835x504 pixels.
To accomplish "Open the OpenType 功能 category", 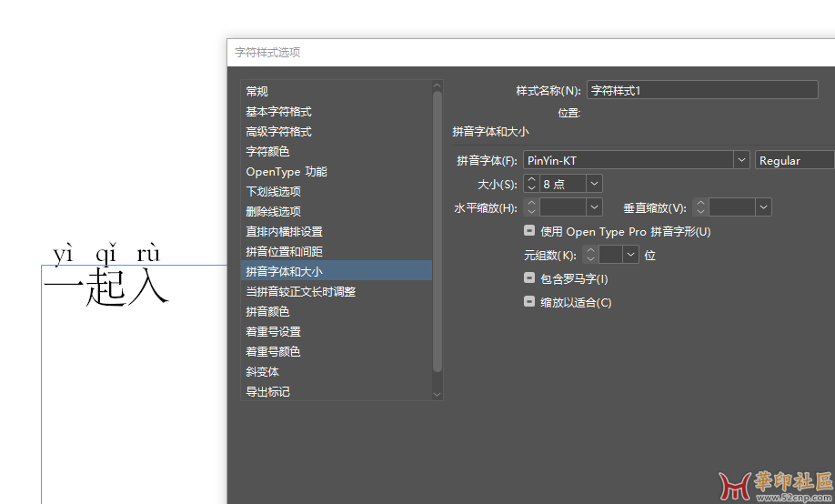I will [x=286, y=171].
